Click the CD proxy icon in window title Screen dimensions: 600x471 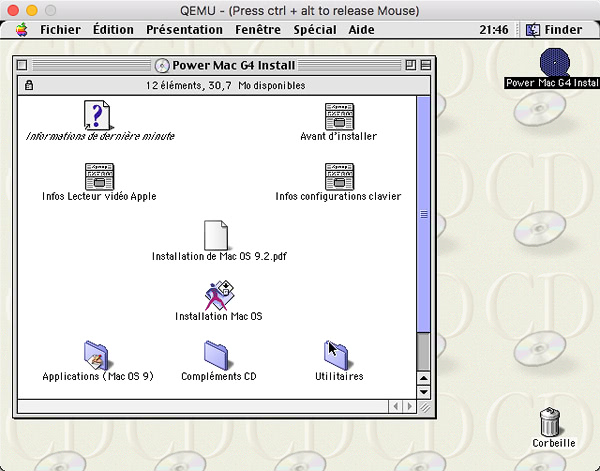162,65
